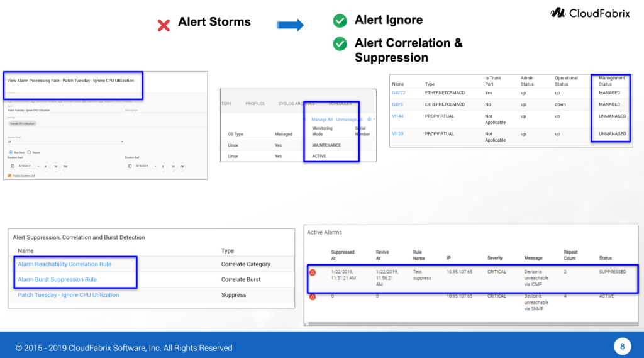Click the CloudFabrix logo
The image size is (644, 358).
click(589, 13)
